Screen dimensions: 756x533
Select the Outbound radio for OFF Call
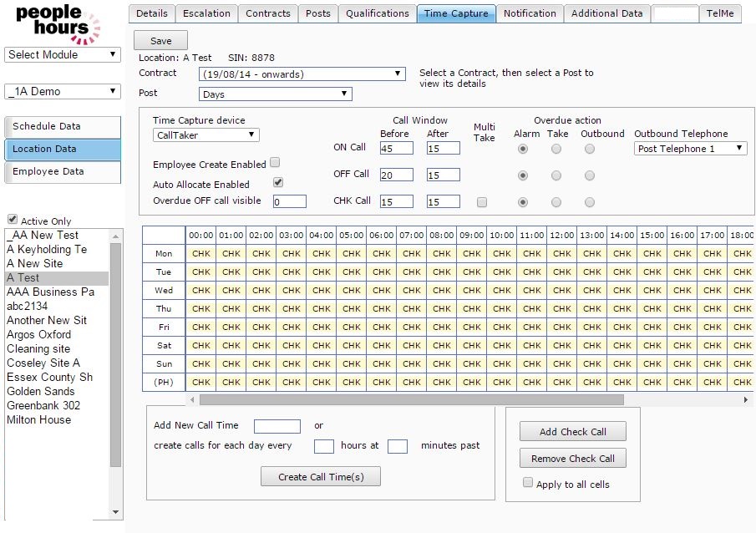point(590,176)
